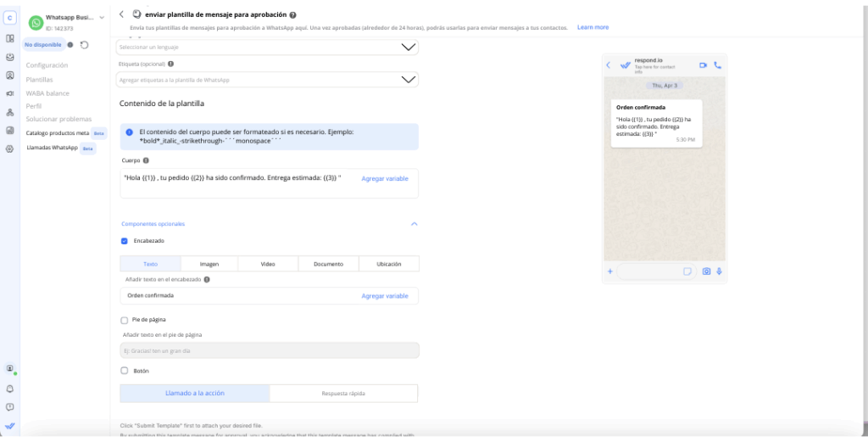This screenshot has height=442, width=868.
Task: Collapse the 'Componentes opcionales' section chevron
Action: pos(414,224)
